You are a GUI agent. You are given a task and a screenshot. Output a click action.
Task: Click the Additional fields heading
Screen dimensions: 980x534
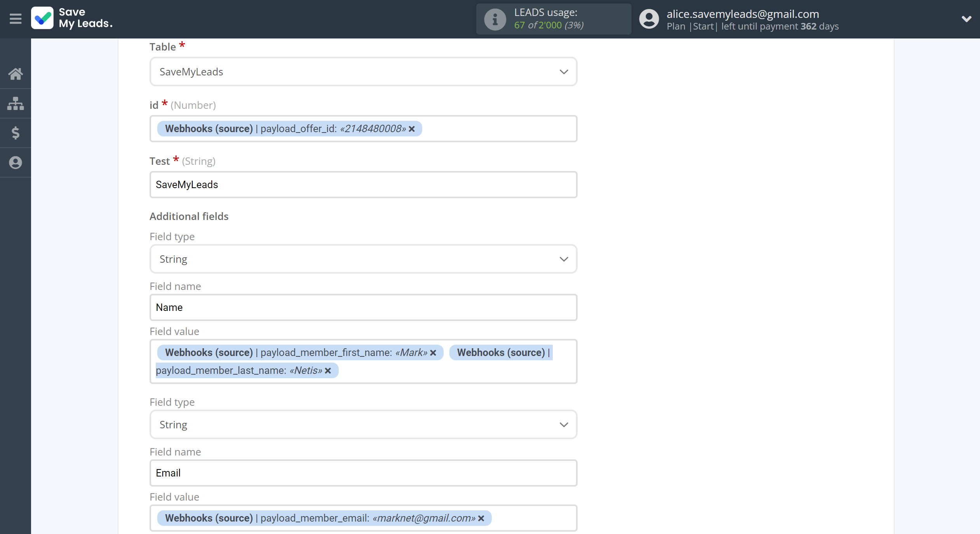click(189, 216)
